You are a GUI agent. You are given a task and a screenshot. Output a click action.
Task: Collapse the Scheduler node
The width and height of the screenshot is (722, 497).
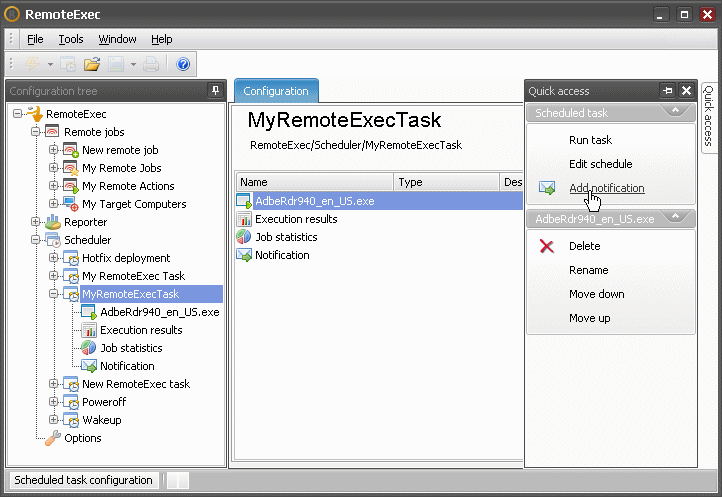click(x=35, y=239)
